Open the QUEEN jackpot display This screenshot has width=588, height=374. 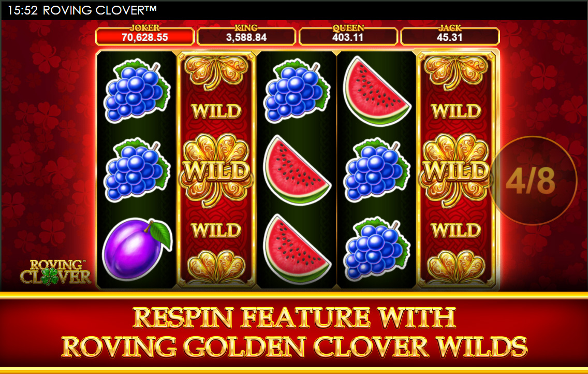coord(348,35)
